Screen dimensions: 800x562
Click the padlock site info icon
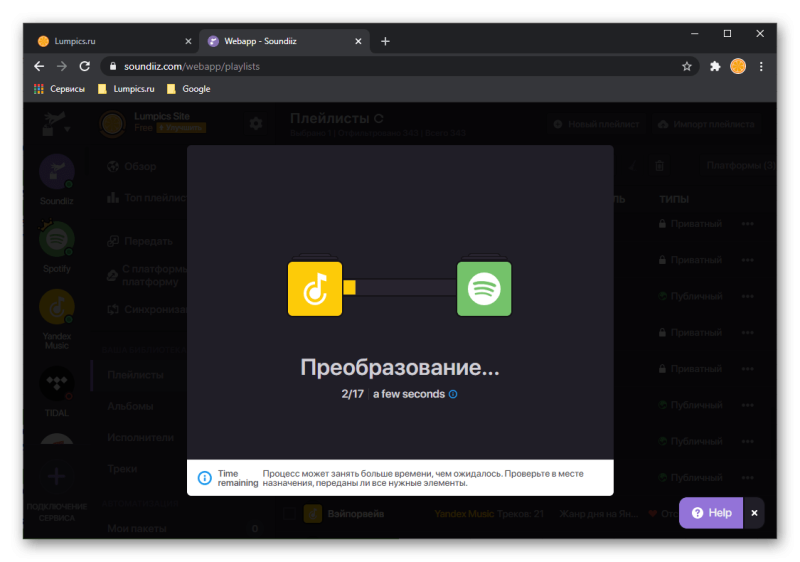point(113,66)
